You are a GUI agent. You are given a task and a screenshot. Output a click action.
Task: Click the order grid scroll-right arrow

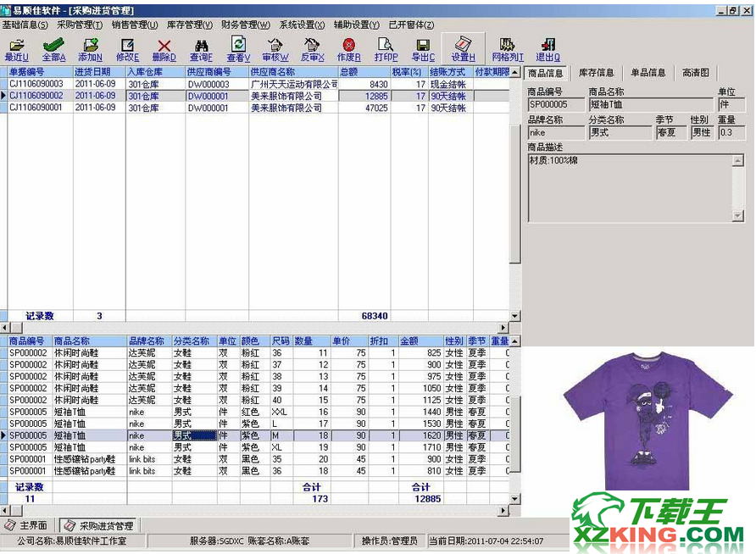pos(503,328)
